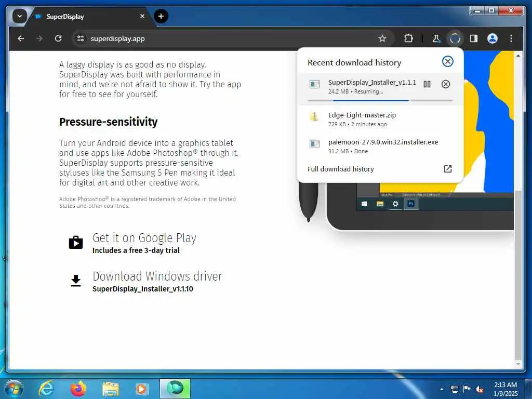Click Get it on Google Play link
Viewport: 532px width, 399px height.
click(144, 238)
